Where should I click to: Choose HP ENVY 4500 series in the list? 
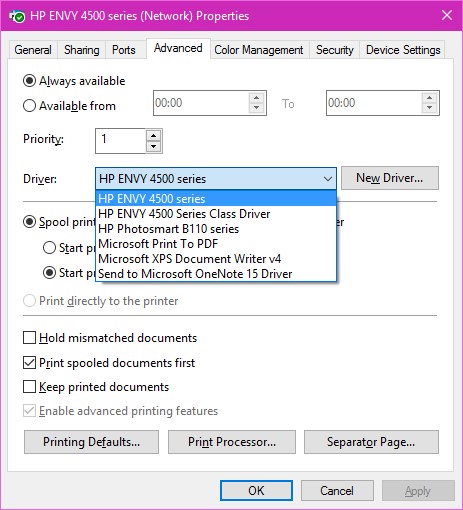(216, 199)
